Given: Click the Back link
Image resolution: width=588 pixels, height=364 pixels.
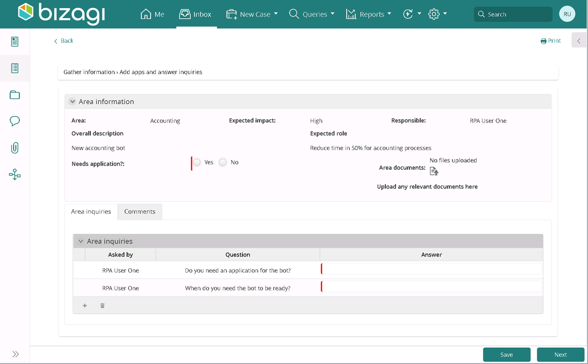Looking at the screenshot, I should click(x=63, y=41).
